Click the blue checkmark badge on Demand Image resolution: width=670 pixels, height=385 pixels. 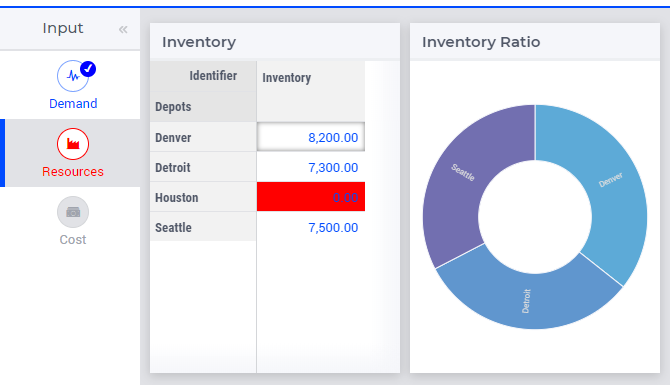(88, 69)
